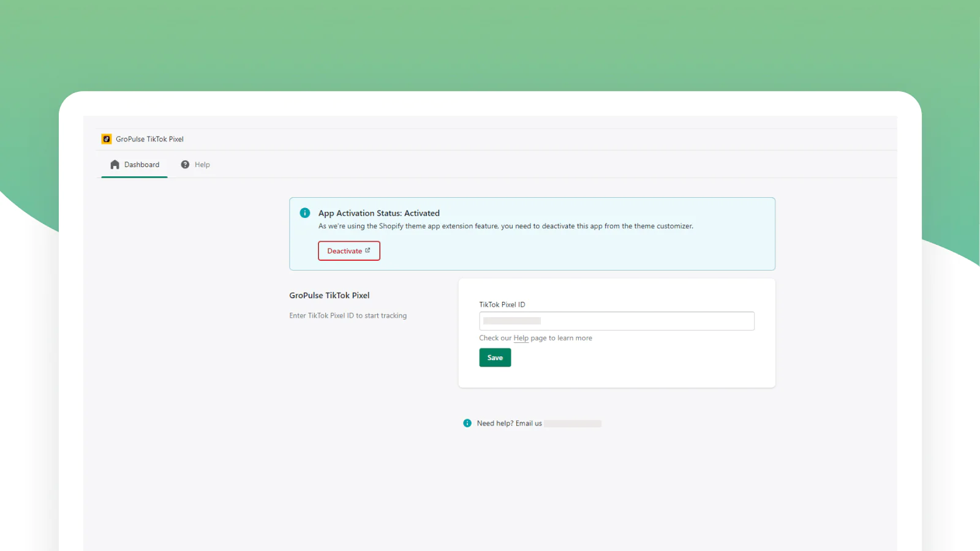Save the TikTok Pixel ID
This screenshot has width=980, height=551.
pos(495,358)
